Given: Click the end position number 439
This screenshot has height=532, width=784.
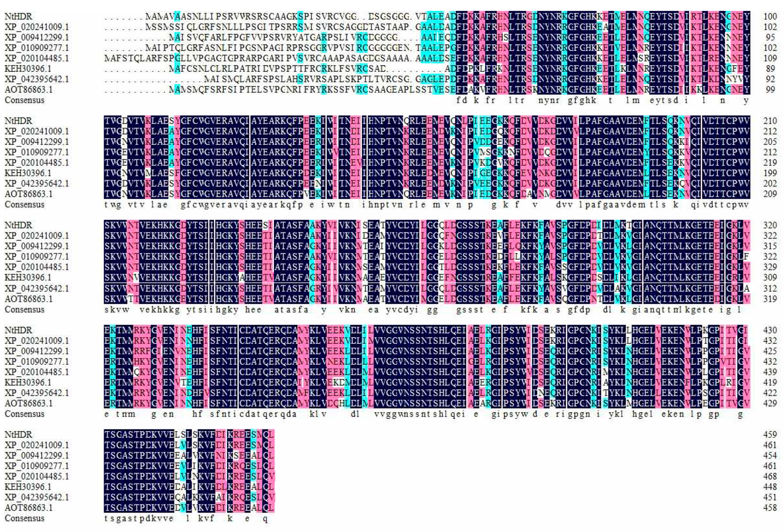Looking at the screenshot, I should 770,372.
